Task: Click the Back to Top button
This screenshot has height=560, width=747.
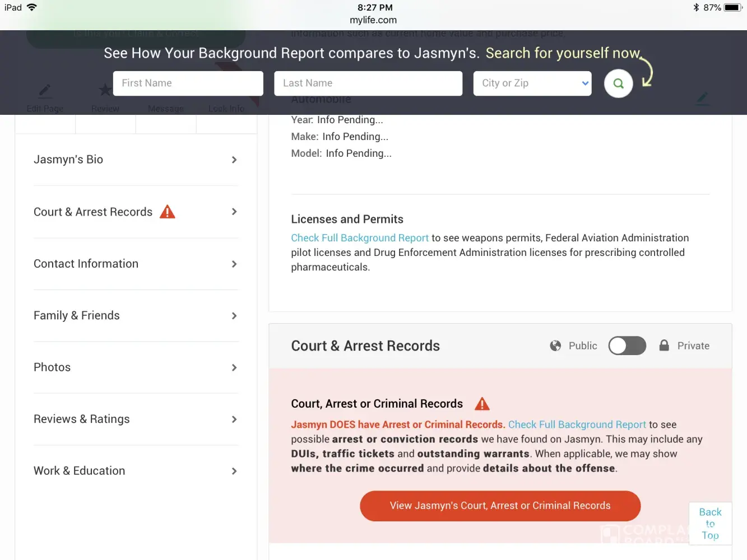Action: [x=710, y=524]
